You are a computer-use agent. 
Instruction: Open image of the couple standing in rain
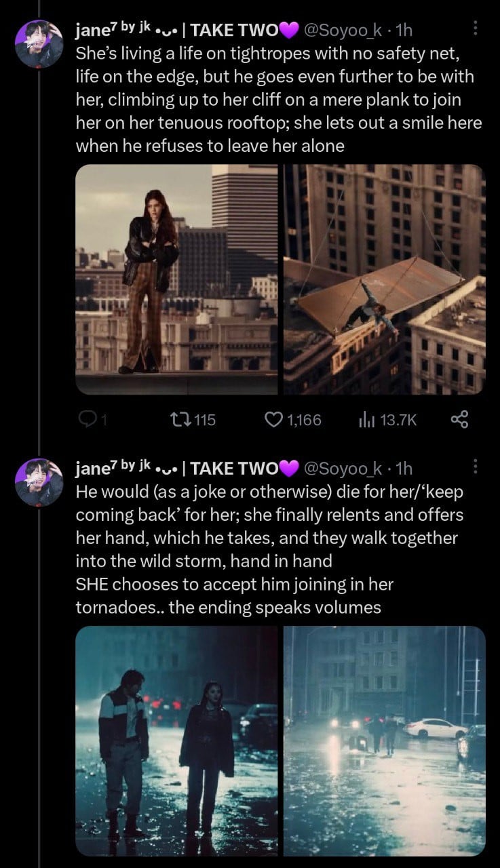(176, 741)
